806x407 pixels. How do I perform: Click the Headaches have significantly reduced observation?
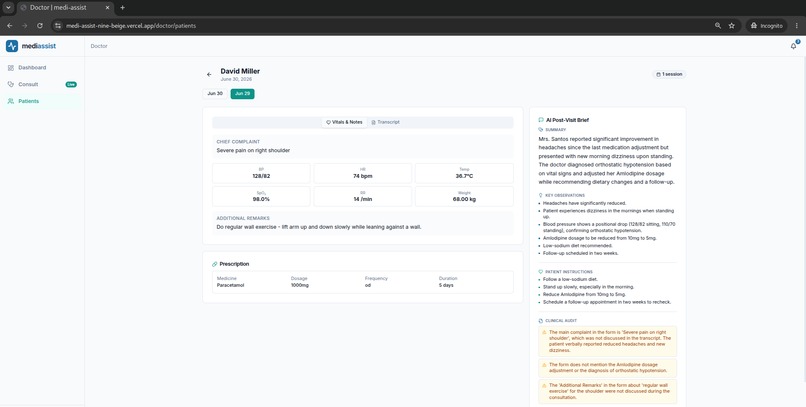coord(584,204)
